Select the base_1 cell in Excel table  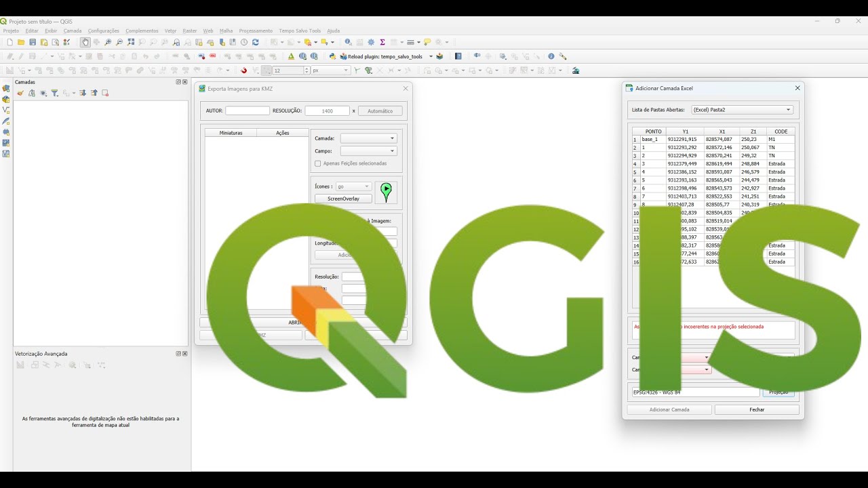pyautogui.click(x=653, y=139)
